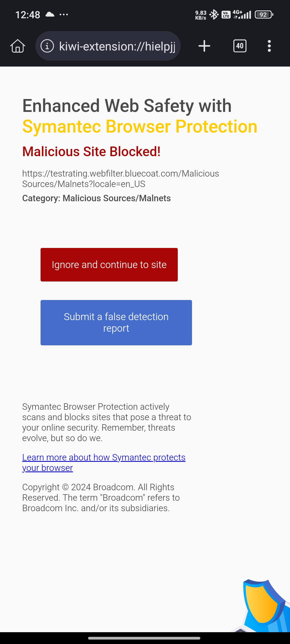Open Learn more about Symantec link

click(x=104, y=462)
